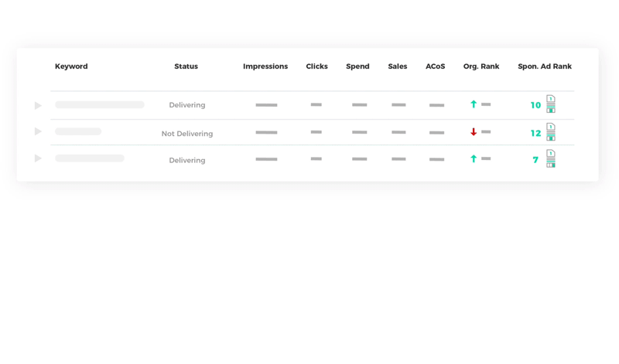Click the green up arrow in the rank 7 row
619x364 pixels.
(474, 158)
